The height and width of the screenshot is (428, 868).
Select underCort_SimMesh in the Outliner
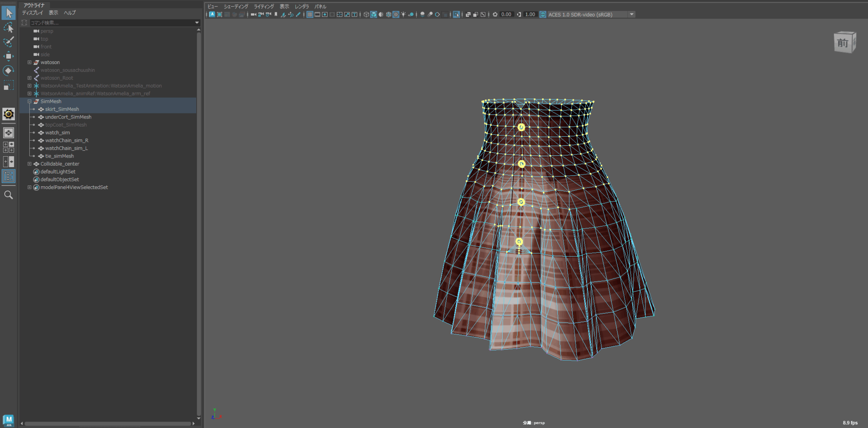(68, 117)
